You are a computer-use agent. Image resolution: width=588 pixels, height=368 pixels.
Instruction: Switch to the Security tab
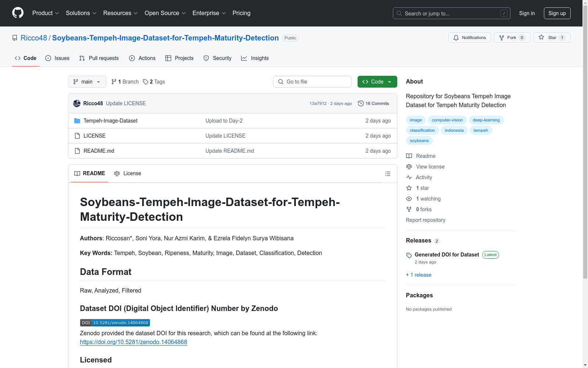pyautogui.click(x=218, y=58)
